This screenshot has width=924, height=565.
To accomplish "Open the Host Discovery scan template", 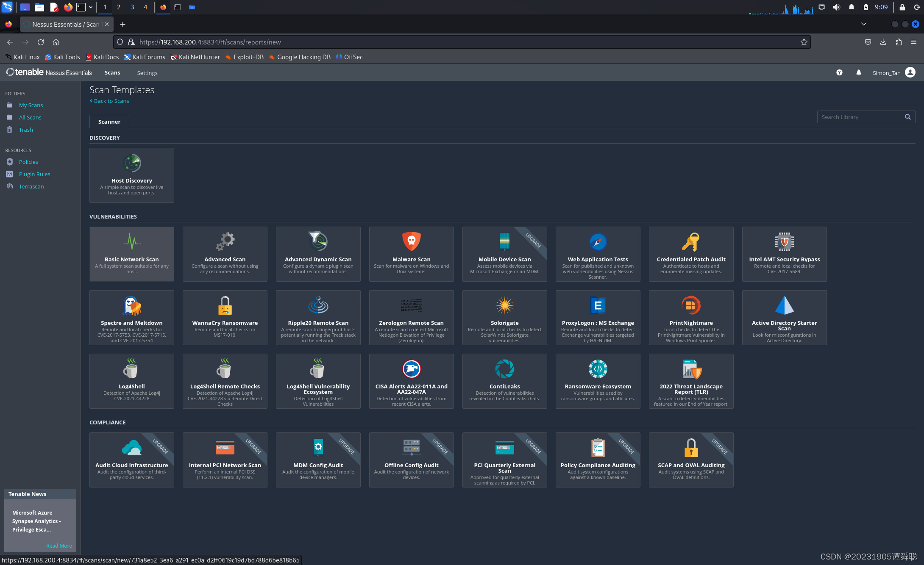I will pos(131,175).
